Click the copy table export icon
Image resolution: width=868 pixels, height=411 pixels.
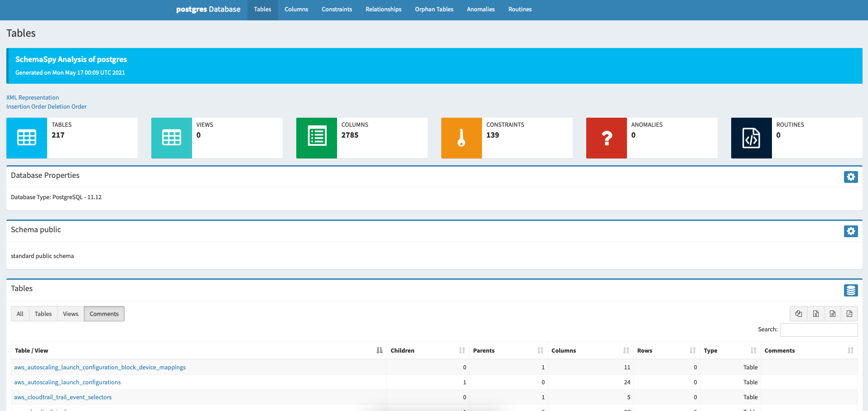(x=799, y=314)
